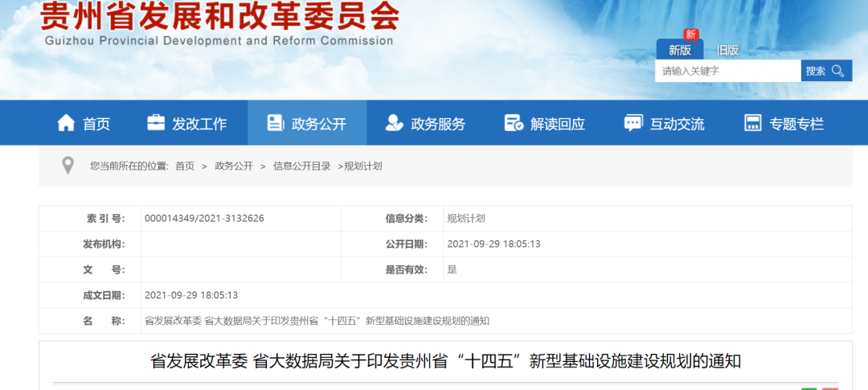The image size is (868, 390).
Task: Click the briefcase icon for 发改工作
Action: (156, 123)
